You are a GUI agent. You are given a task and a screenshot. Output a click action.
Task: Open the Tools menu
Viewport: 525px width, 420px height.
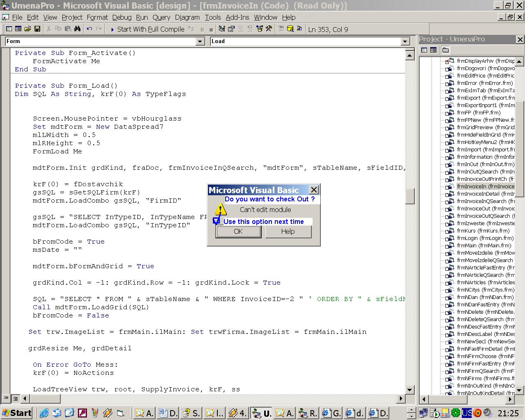(213, 17)
